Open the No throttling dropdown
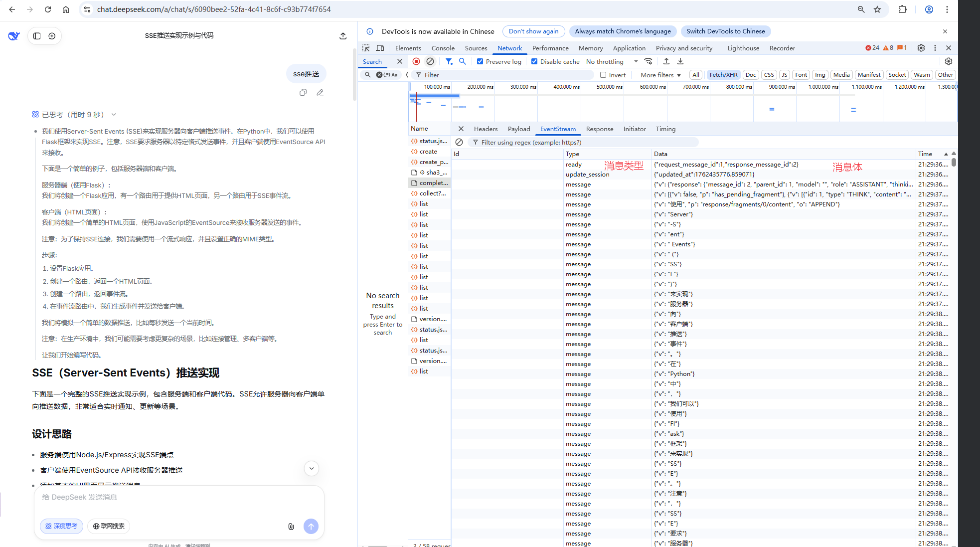 (x=612, y=61)
